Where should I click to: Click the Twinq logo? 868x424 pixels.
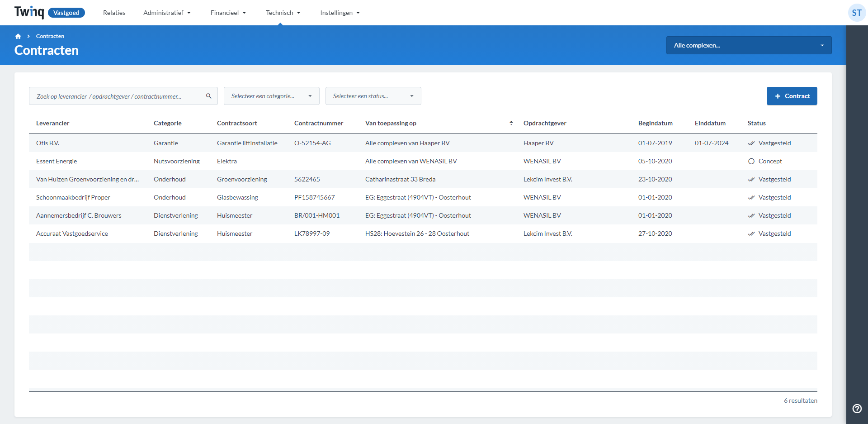[29, 12]
